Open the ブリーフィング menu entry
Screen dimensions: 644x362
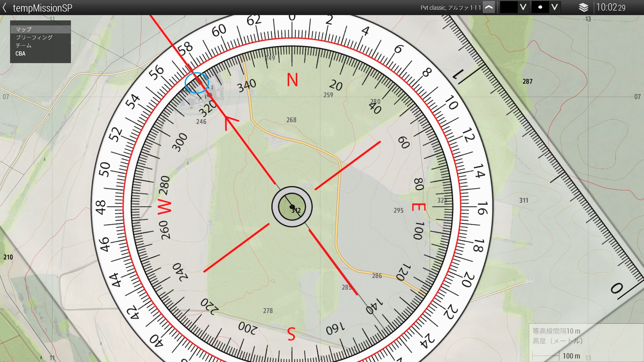[x=41, y=37]
